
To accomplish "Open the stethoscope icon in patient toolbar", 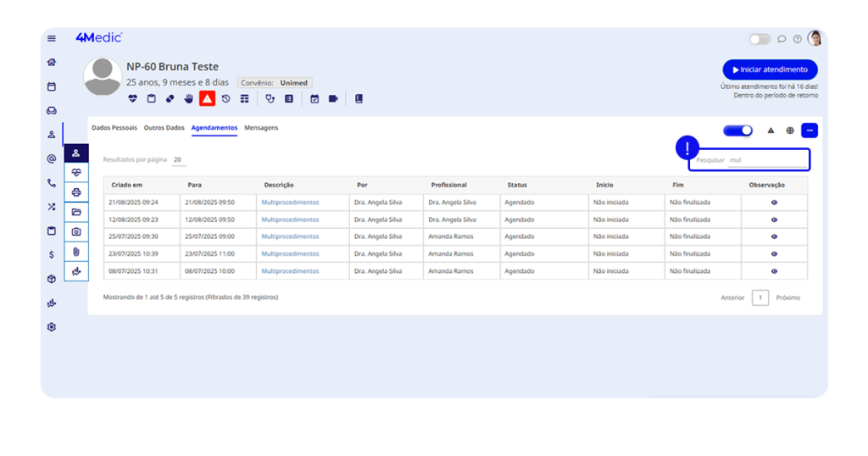I will tap(270, 99).
